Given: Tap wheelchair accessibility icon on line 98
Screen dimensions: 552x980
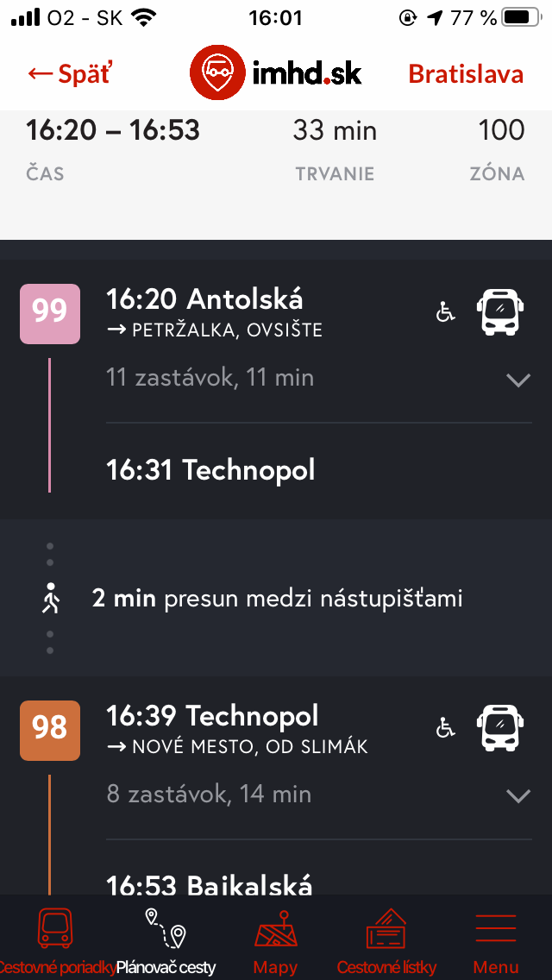Looking at the screenshot, I should point(445,729).
